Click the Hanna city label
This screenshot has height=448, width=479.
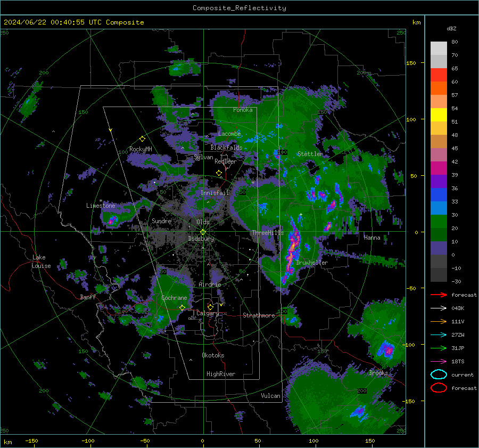click(372, 238)
